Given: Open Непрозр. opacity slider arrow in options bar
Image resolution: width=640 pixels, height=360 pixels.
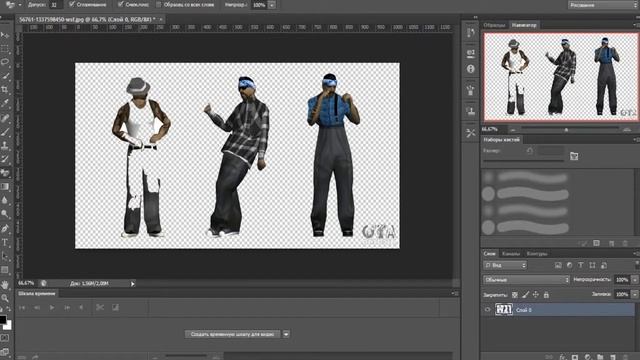Looking at the screenshot, I should 272,5.
